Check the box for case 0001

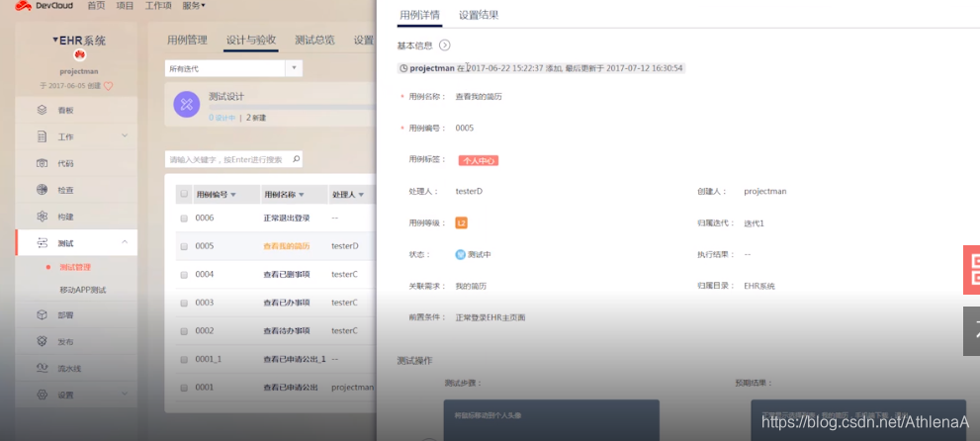coord(184,388)
